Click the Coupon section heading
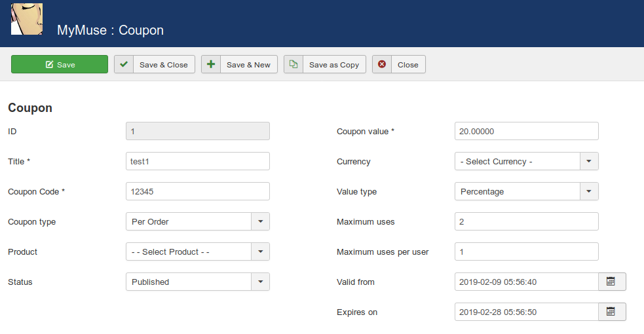 tap(30, 108)
